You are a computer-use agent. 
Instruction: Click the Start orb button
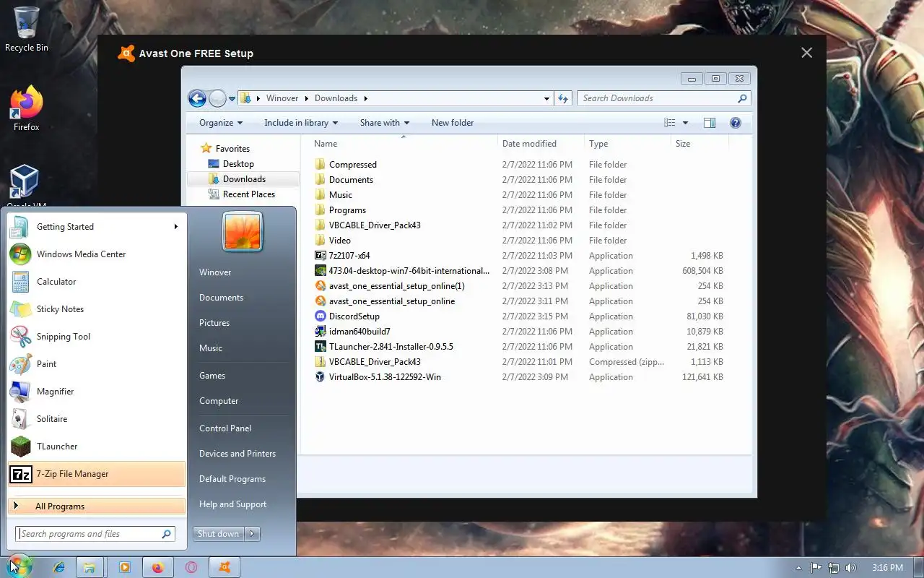(x=19, y=567)
